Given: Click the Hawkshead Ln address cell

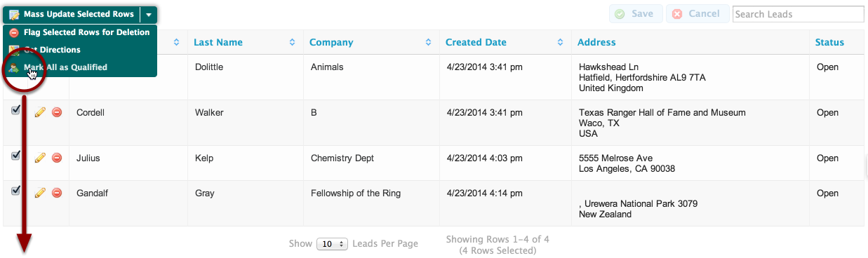Looking at the screenshot, I should tap(690, 77).
